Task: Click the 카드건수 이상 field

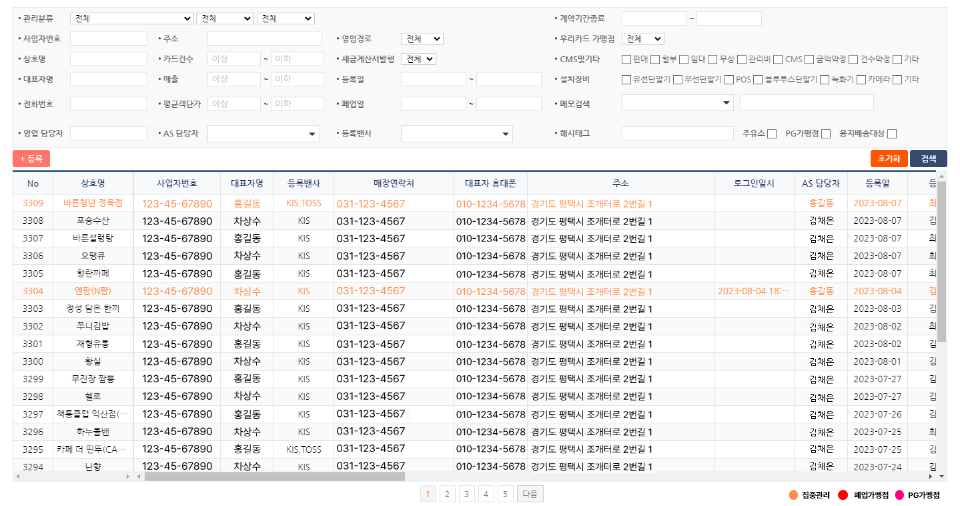Action: [234, 59]
